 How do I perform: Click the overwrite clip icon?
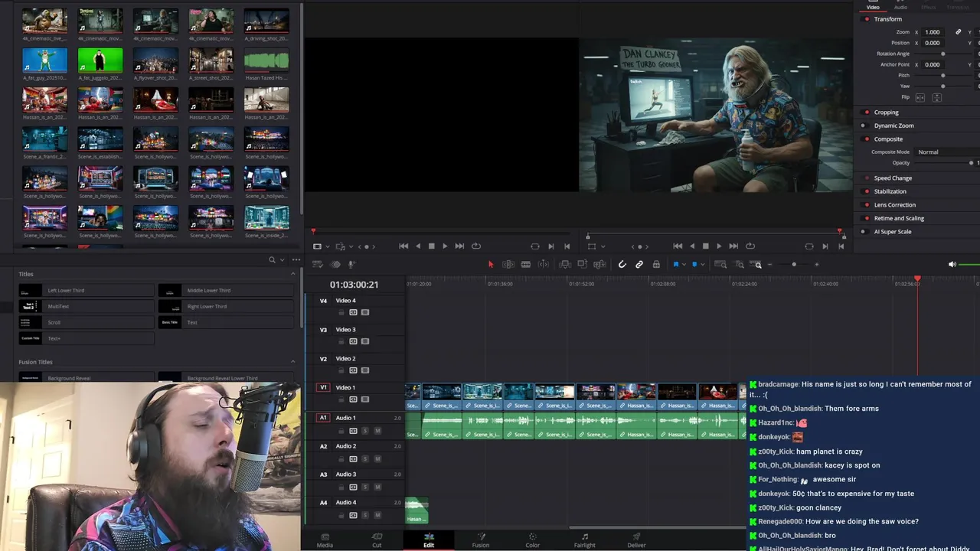click(582, 264)
